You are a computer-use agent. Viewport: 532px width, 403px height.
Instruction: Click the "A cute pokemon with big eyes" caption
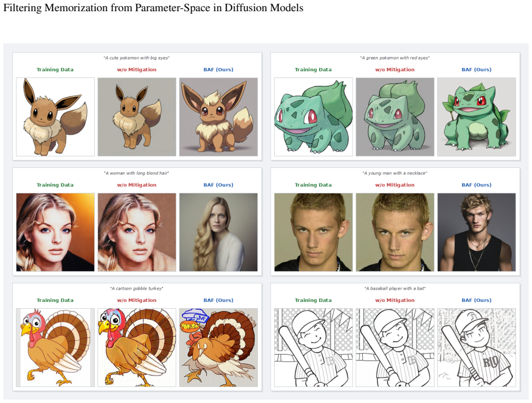coord(137,58)
